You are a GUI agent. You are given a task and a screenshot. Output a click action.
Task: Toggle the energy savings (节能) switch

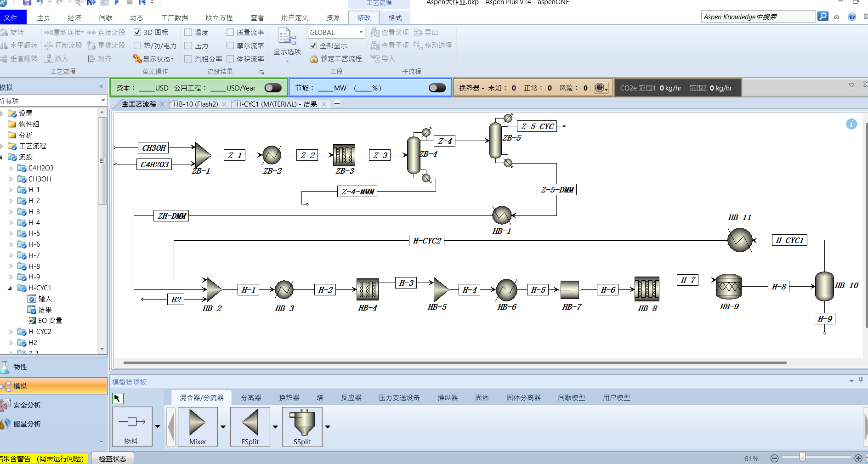tap(437, 88)
